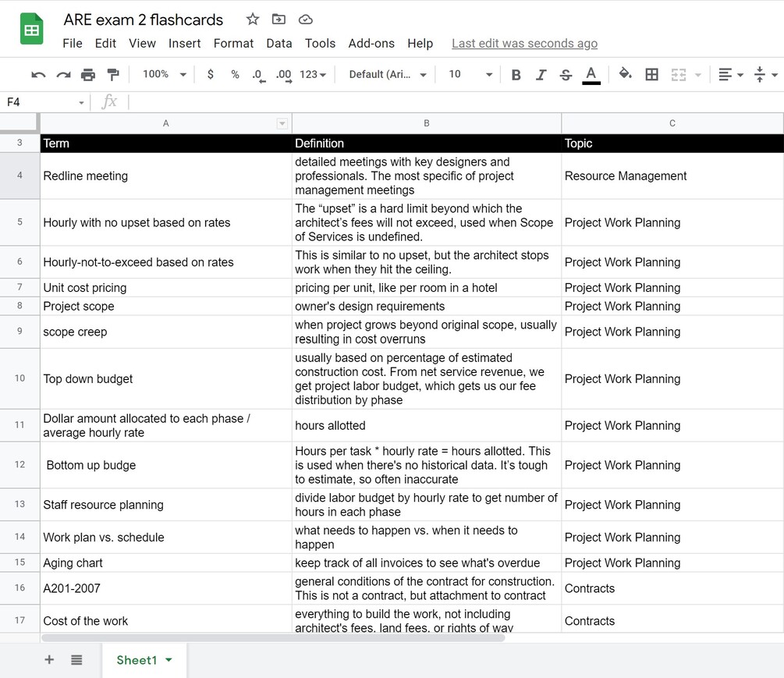This screenshot has height=678, width=784.
Task: Check the cloud save status icon
Action: 306,20
